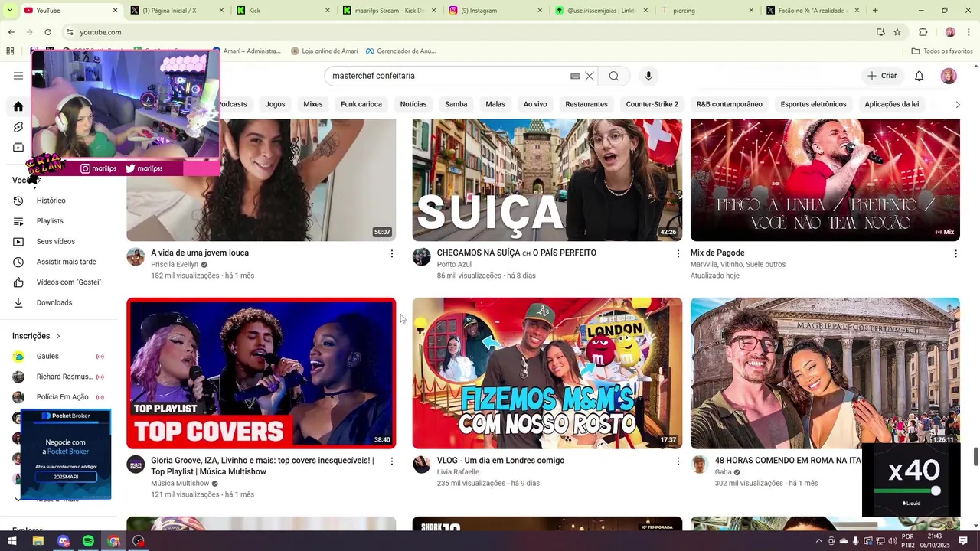Select the Mixes filter chip
Screen dimensions: 980x551
[312, 104]
